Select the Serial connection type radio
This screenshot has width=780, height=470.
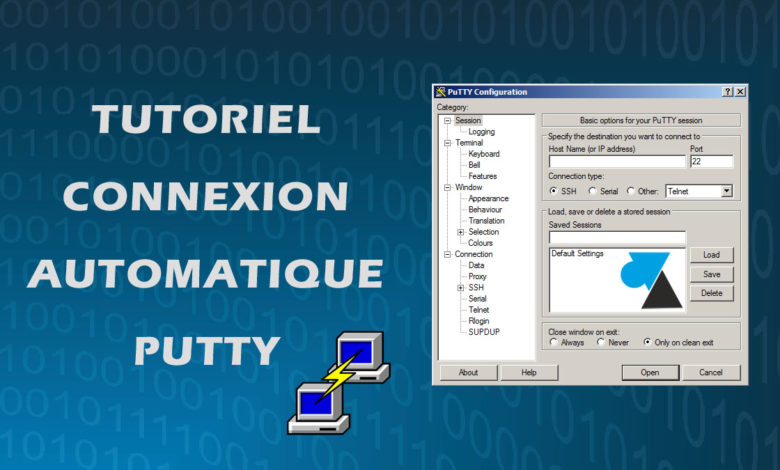592,191
